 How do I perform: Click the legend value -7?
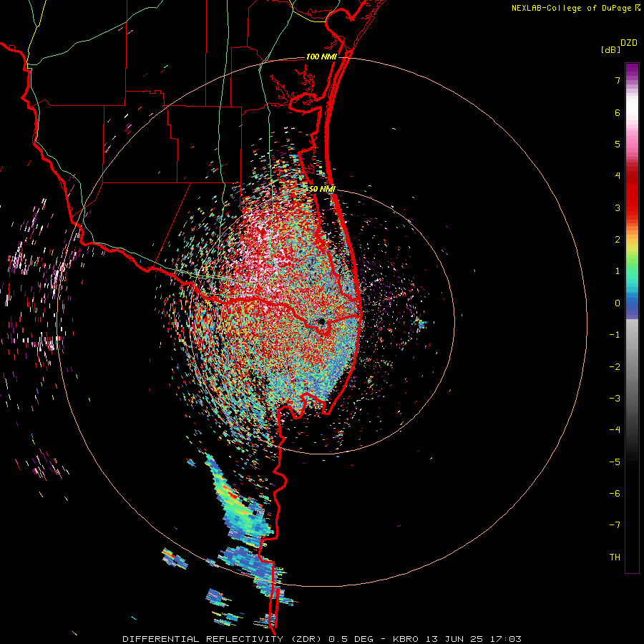[615, 525]
